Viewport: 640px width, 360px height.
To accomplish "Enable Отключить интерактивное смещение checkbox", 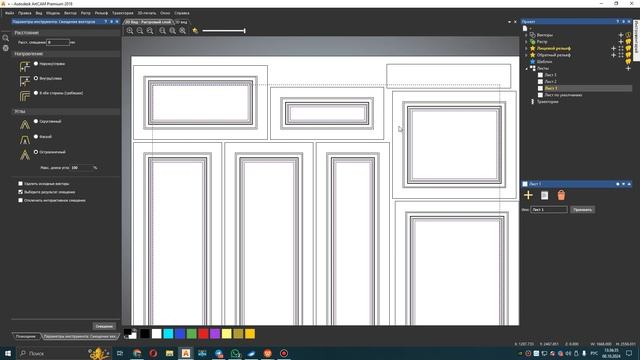I will coord(20,200).
